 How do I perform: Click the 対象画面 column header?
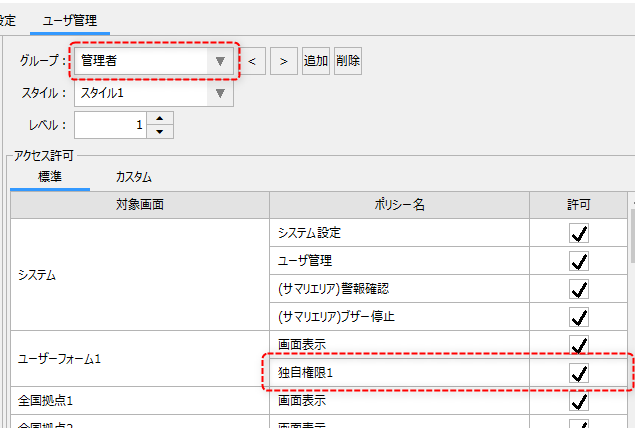coord(140,205)
